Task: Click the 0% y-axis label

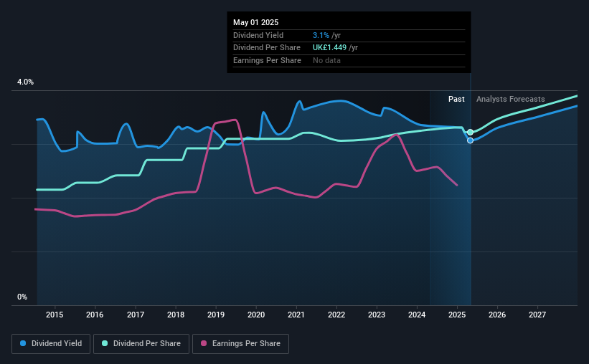Action: click(22, 297)
